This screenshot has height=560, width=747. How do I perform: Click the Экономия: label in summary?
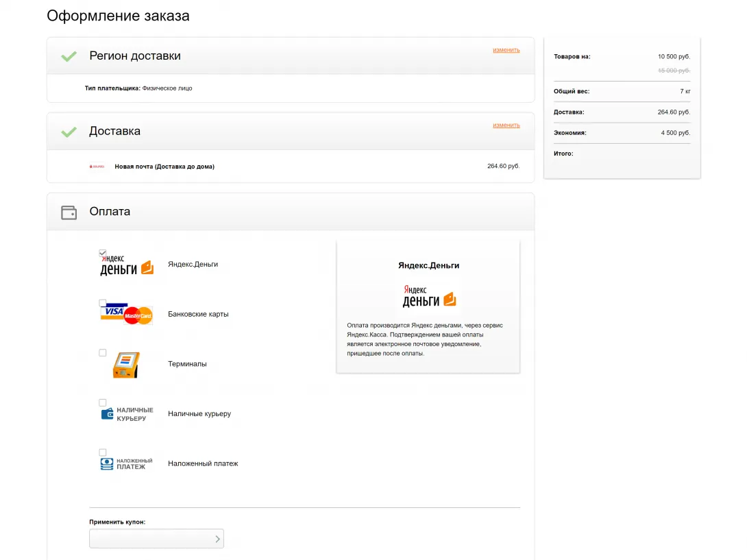[570, 133]
